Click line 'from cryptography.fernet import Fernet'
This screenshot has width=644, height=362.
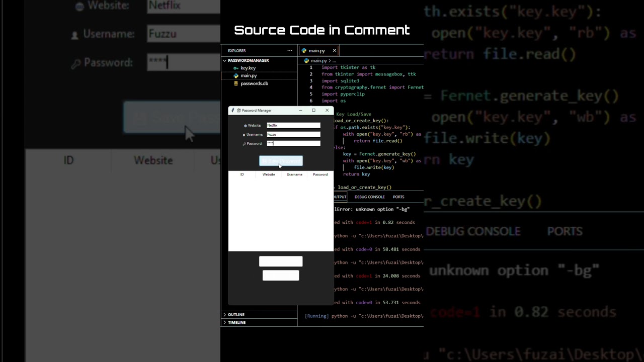tap(373, 87)
